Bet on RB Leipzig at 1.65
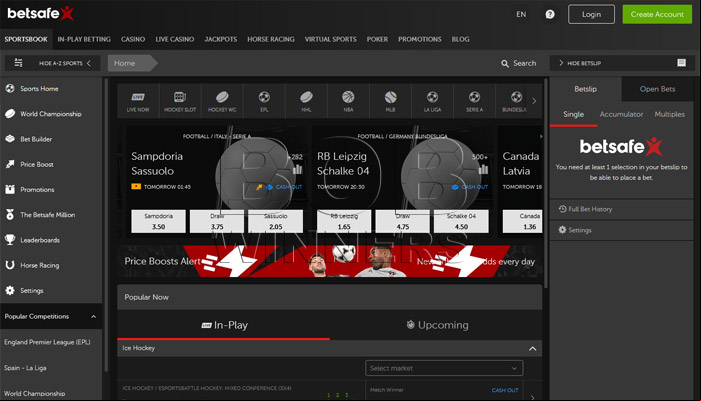 point(344,221)
